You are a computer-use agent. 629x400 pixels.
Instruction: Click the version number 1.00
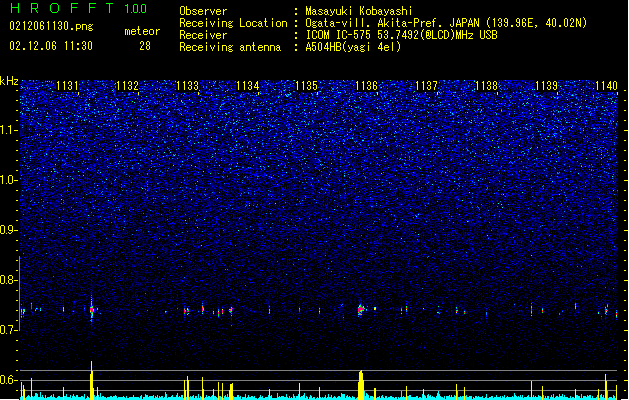(x=136, y=8)
